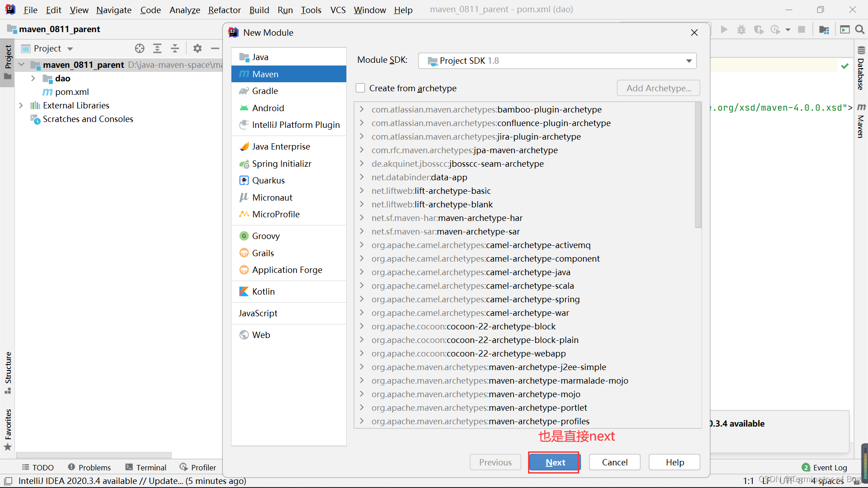Choose the Android module type
The height and width of the screenshot is (488, 868).
[x=288, y=108]
